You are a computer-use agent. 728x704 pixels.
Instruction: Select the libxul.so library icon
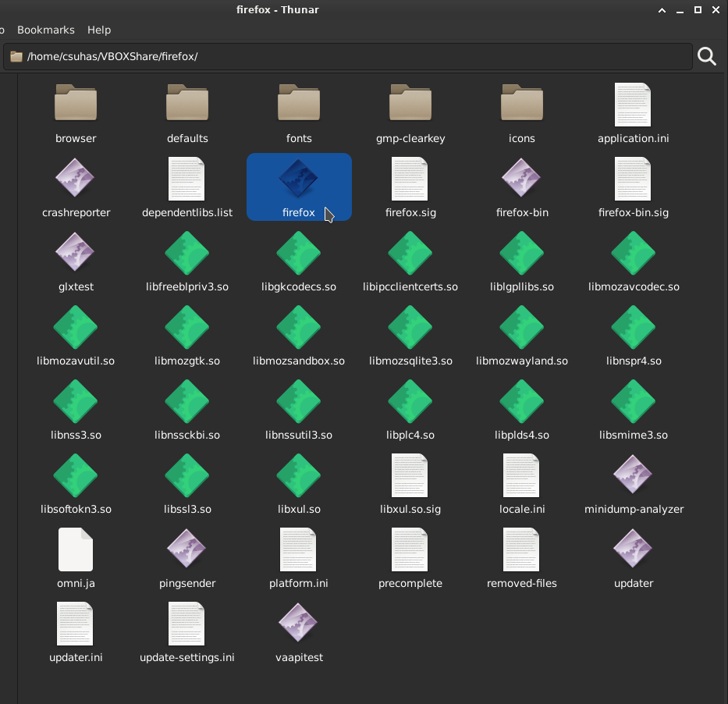tap(299, 476)
